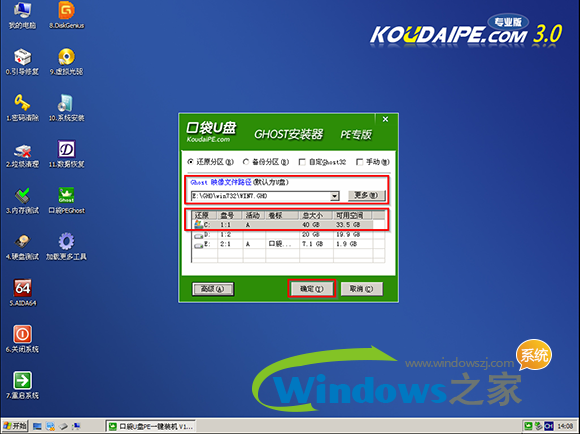Click the 更多 button
The width and height of the screenshot is (580, 434).
pyautogui.click(x=367, y=195)
